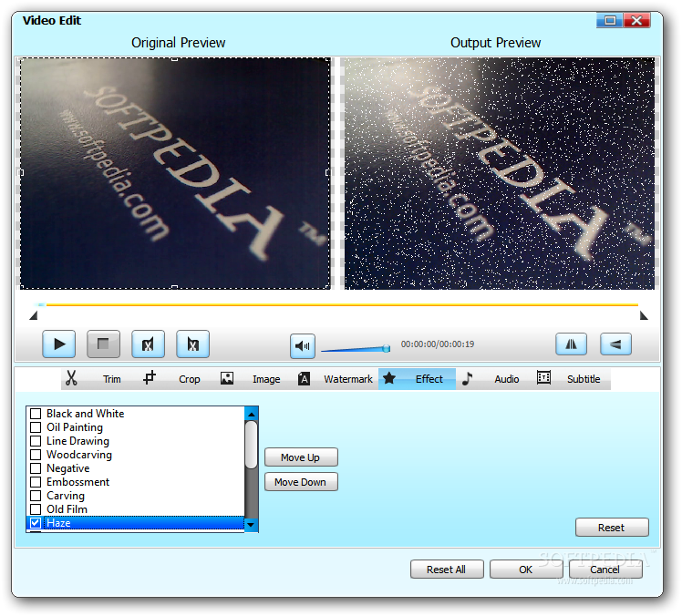Click the Crop tool icon

pyautogui.click(x=150, y=377)
